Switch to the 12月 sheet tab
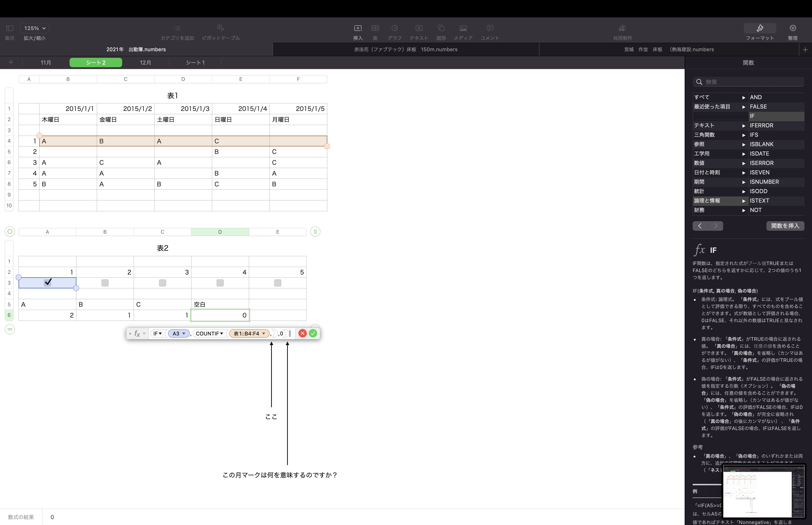 tap(145, 63)
